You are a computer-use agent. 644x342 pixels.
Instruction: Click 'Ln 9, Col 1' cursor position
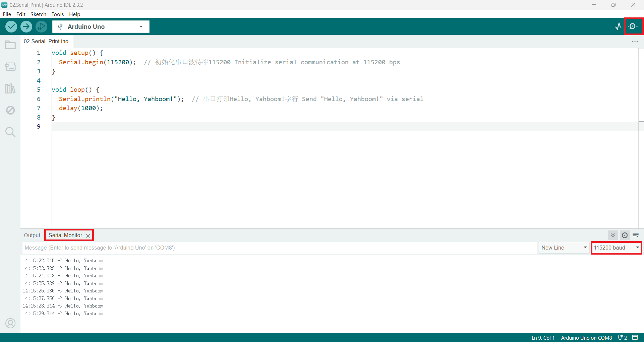coord(543,338)
